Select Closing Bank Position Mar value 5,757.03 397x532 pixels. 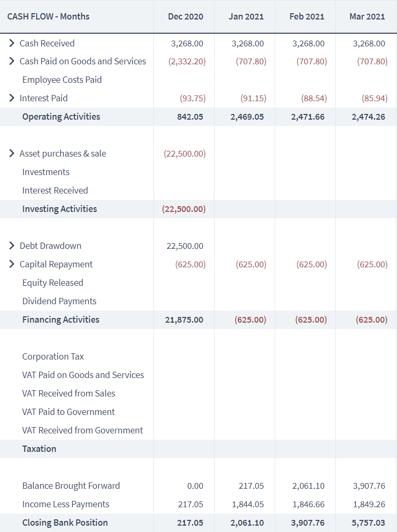pos(369,523)
